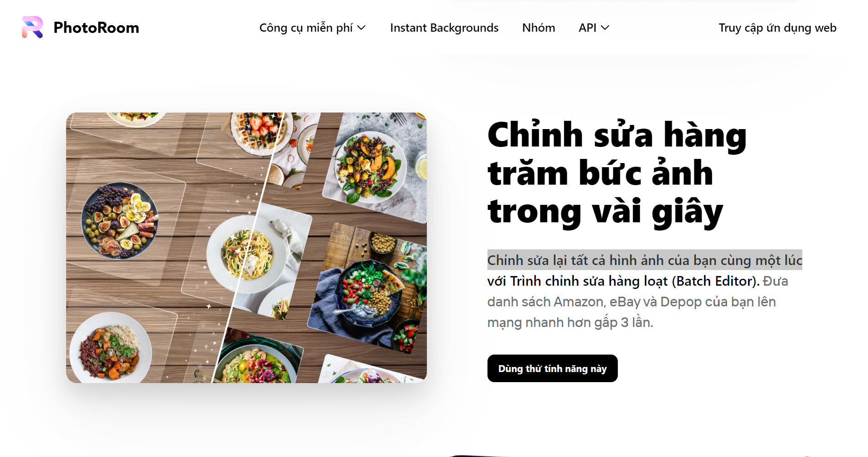Click the Dùng thử tính năng này button

click(x=552, y=368)
